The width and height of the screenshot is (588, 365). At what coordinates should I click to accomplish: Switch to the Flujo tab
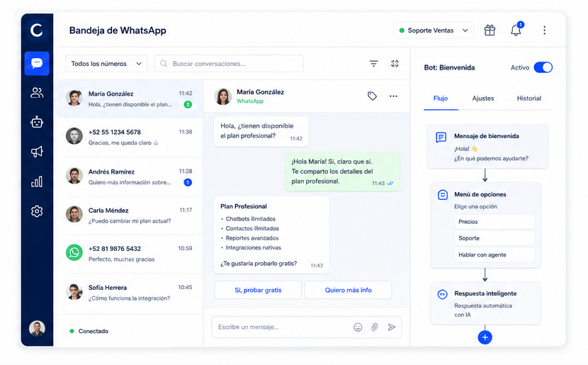click(x=441, y=99)
